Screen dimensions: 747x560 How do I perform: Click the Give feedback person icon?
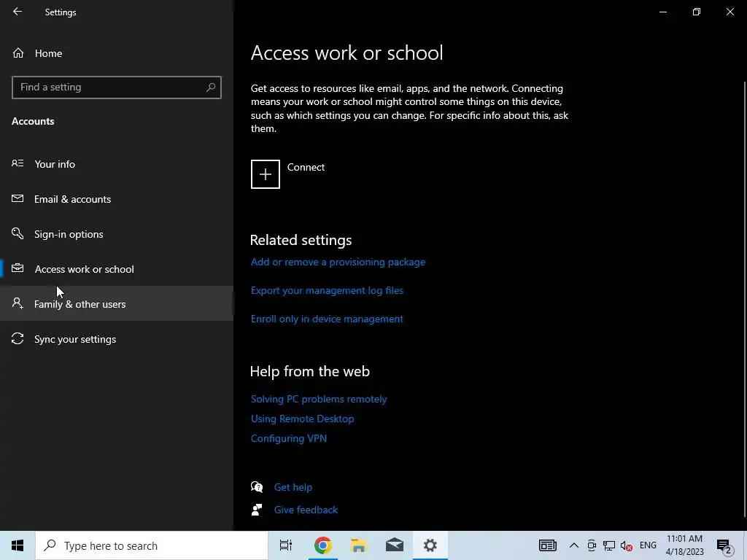[257, 510]
